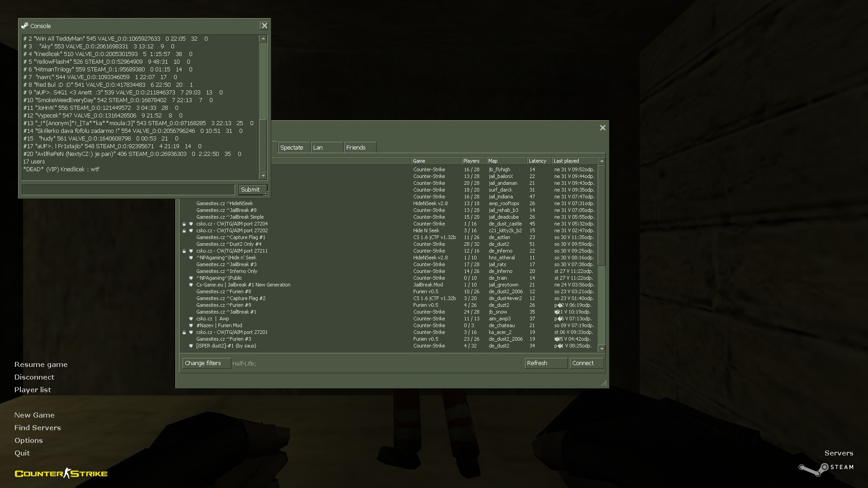Open Options from main menu
The image size is (868, 488).
28,441
